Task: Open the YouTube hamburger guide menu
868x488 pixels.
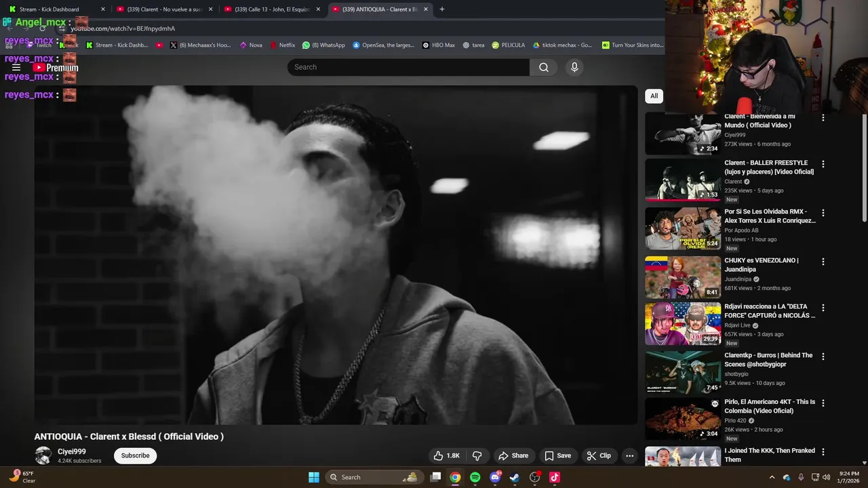Action: pos(16,67)
